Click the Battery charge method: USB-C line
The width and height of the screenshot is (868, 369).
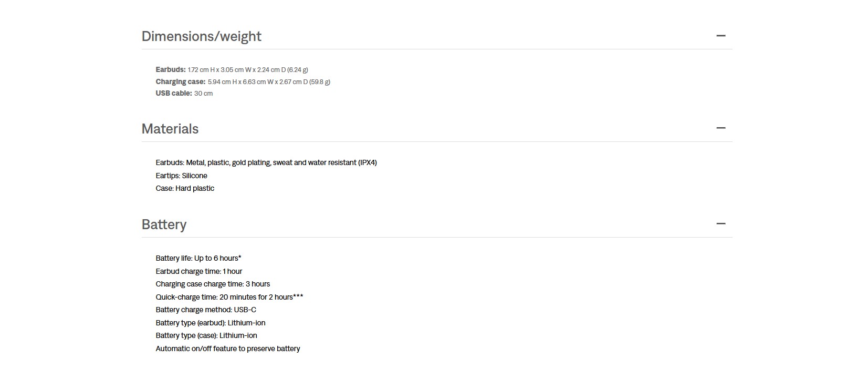pos(206,310)
